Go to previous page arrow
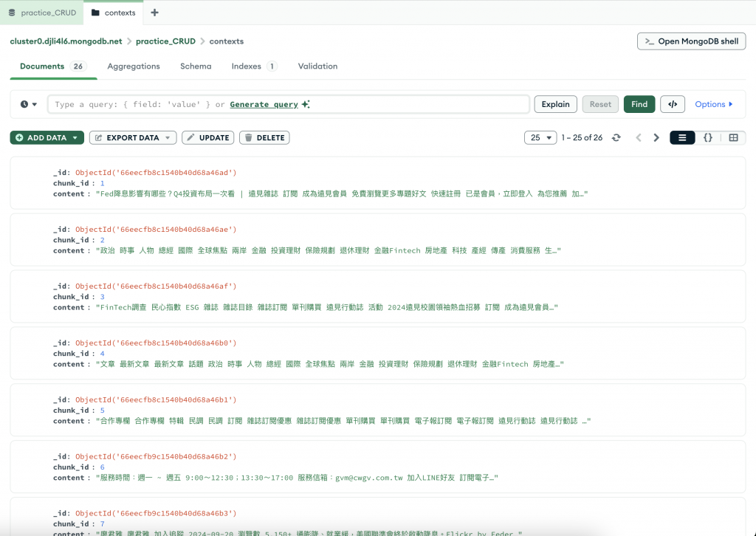The image size is (756, 536). (x=639, y=138)
